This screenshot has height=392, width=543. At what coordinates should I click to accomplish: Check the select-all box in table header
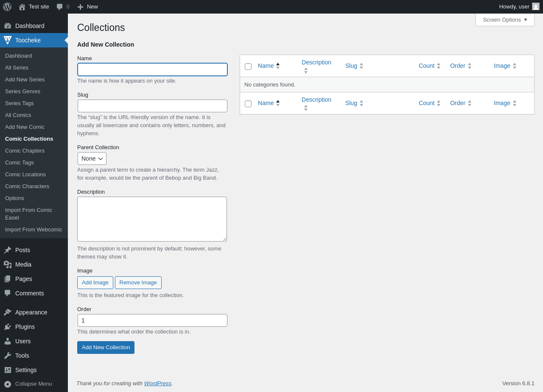pos(248,67)
